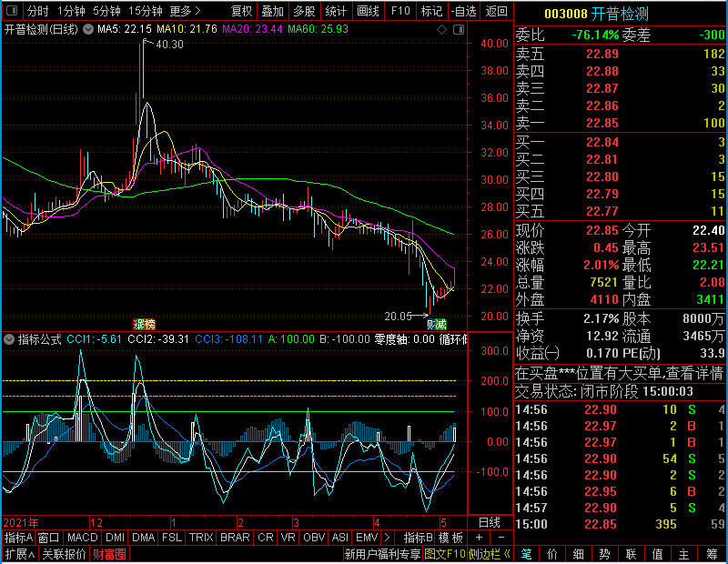
Task: Click the stock title 003008 开普检测
Action: (596, 14)
